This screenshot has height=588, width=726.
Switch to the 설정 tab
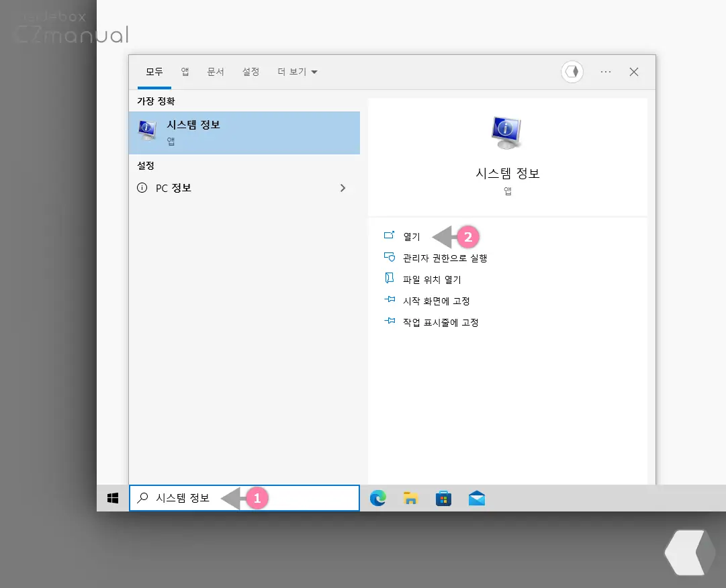pyautogui.click(x=251, y=72)
